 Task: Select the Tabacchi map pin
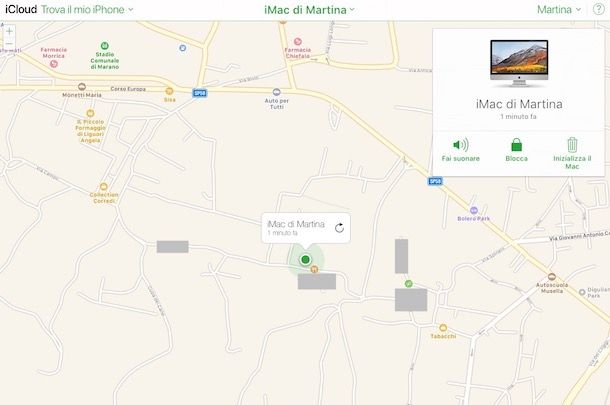(x=443, y=328)
